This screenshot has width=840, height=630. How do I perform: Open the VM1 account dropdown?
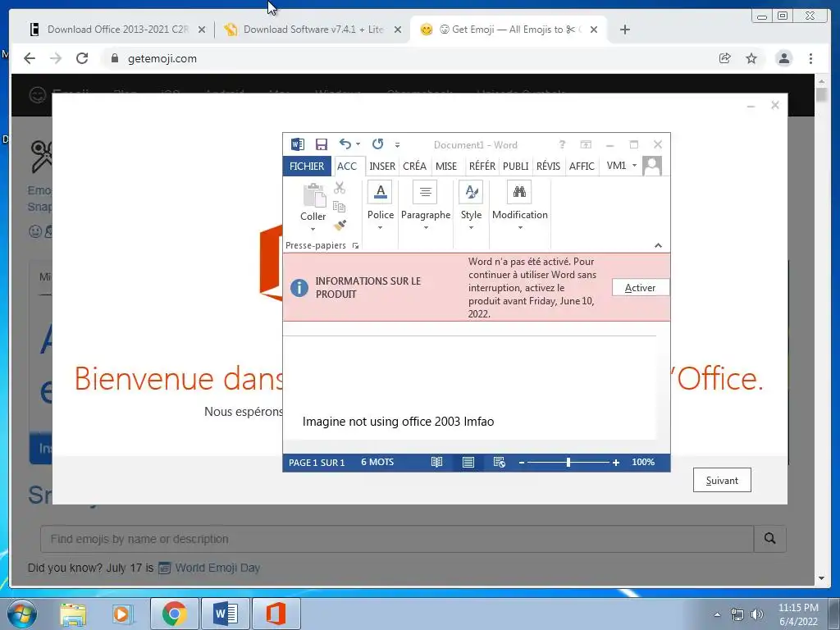click(x=634, y=166)
